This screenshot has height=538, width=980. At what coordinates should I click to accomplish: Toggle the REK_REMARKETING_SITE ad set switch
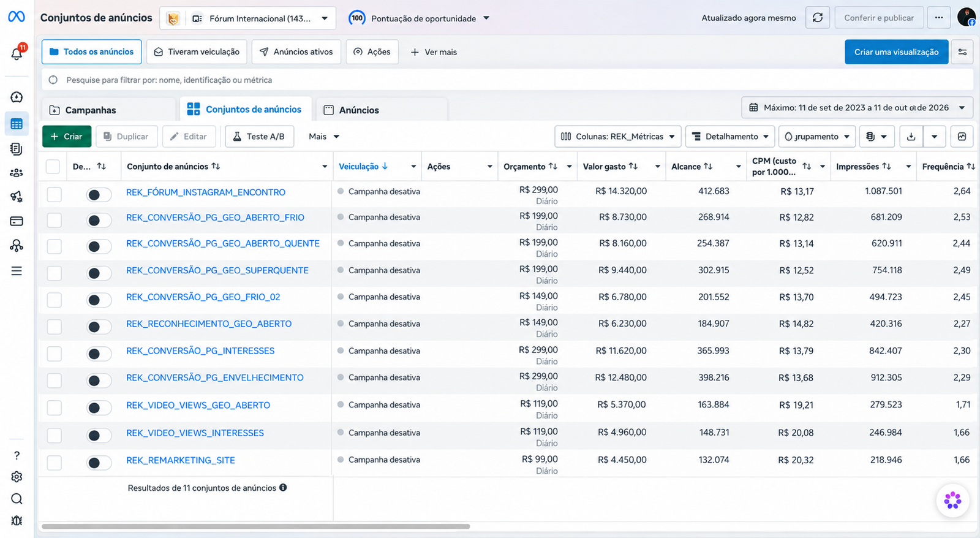[x=99, y=463]
